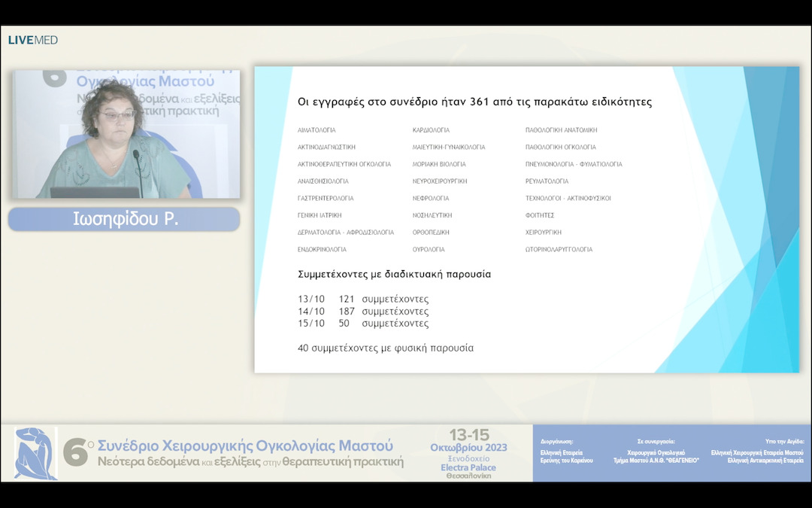This screenshot has height=508, width=812.
Task: Click the slide heading about 361 registrations
Action: (x=474, y=102)
